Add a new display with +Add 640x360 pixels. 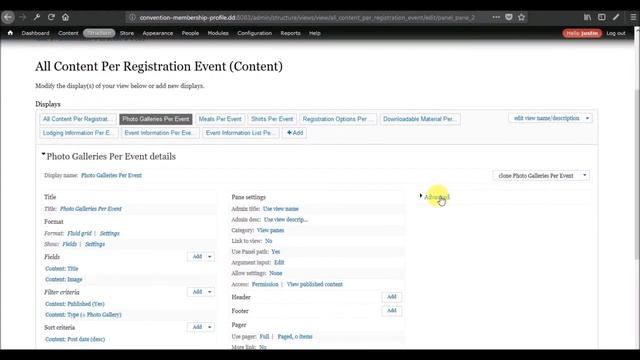point(295,133)
